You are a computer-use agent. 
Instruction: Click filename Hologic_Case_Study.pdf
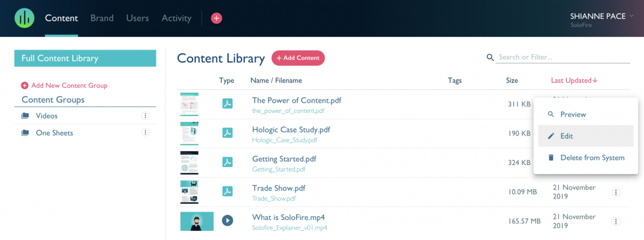285,140
